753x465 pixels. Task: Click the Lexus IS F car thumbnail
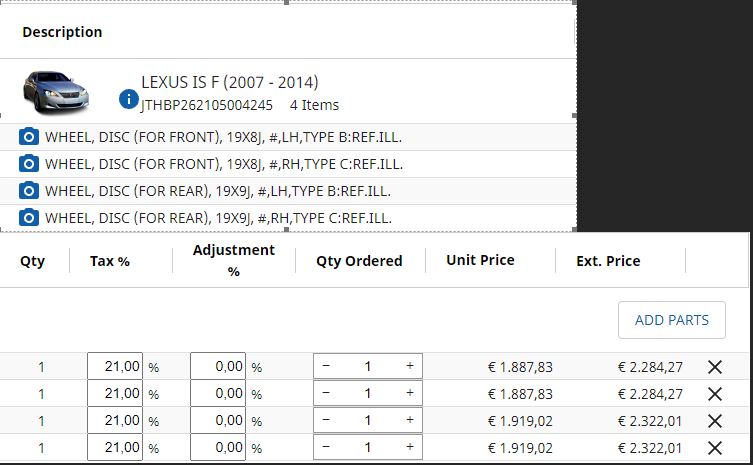pos(56,91)
